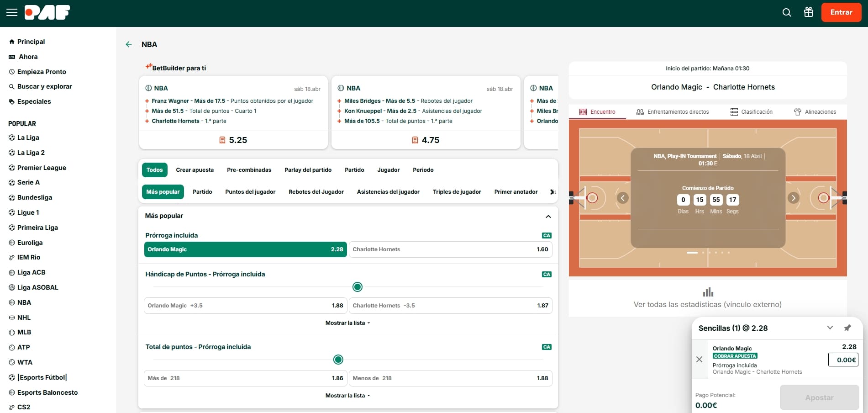Click the Entrar button
The width and height of the screenshot is (868, 413).
pyautogui.click(x=841, y=12)
